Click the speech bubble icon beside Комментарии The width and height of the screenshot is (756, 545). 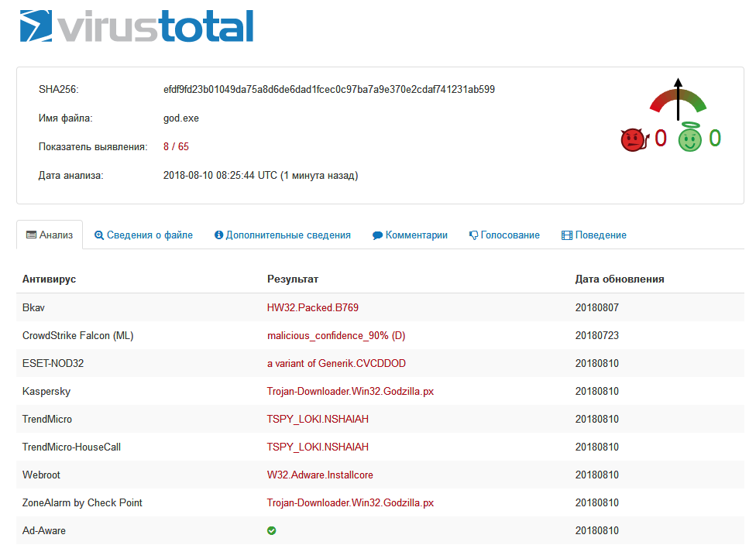(x=377, y=235)
